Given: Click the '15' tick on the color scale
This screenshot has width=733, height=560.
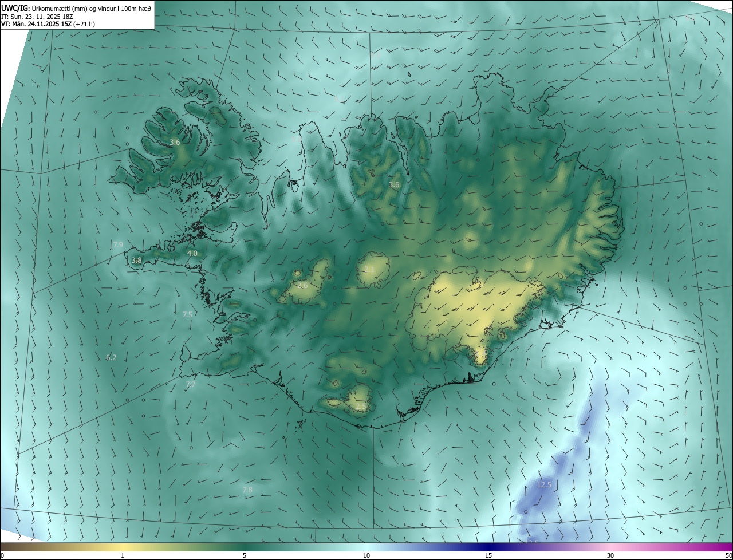Looking at the screenshot, I should [488, 555].
